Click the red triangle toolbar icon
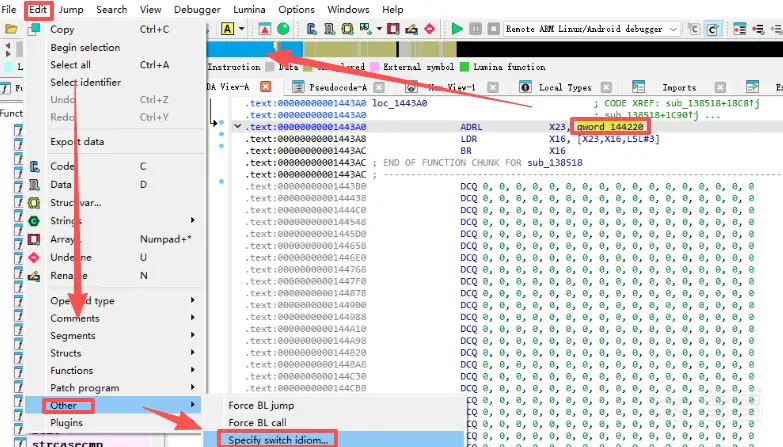Image resolution: width=783 pixels, height=447 pixels. click(265, 29)
